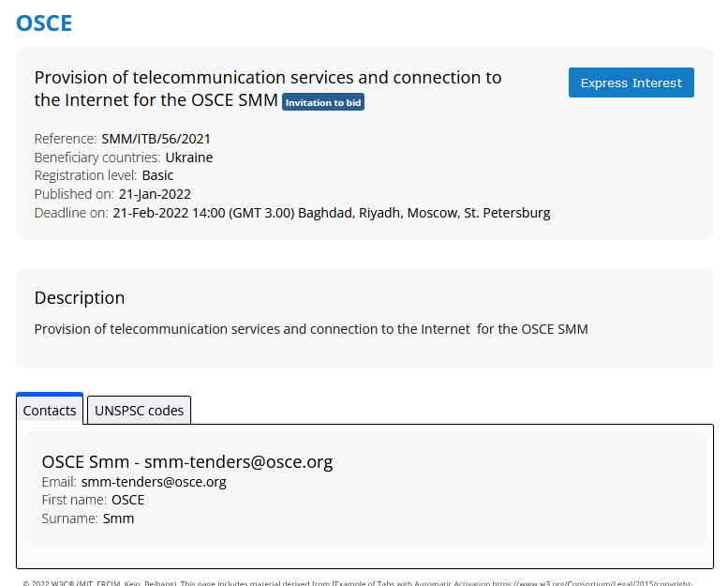The height and width of the screenshot is (586, 728).
Task: Click the Surname value Smm
Action: pos(118,518)
